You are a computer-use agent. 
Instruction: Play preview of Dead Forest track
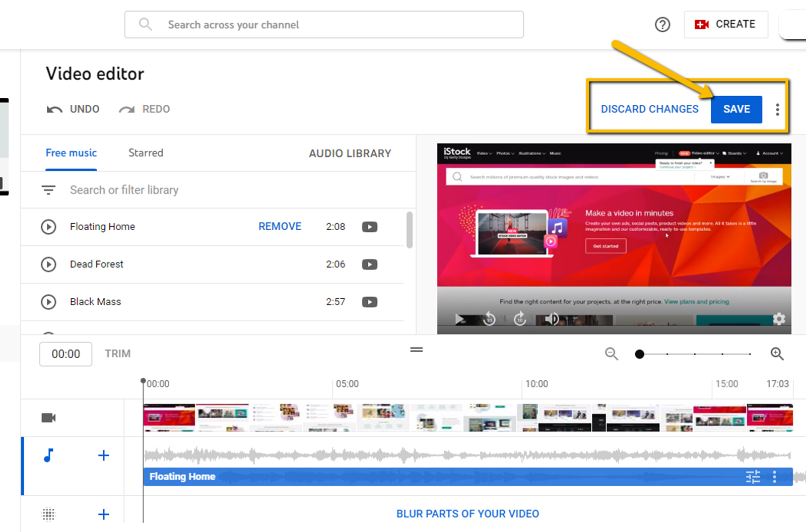coord(48,264)
